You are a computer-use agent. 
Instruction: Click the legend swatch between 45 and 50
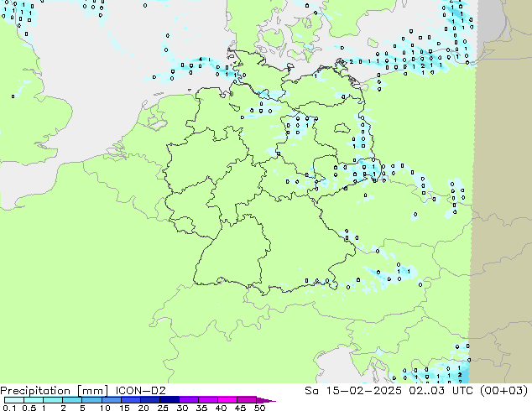point(247,400)
